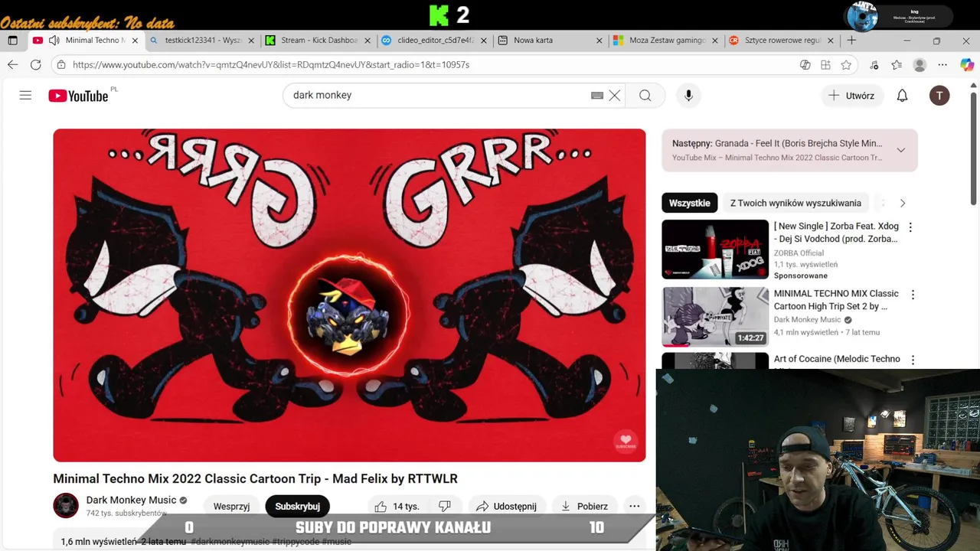
Task: Clear the search box with the X icon
Action: coord(615,96)
